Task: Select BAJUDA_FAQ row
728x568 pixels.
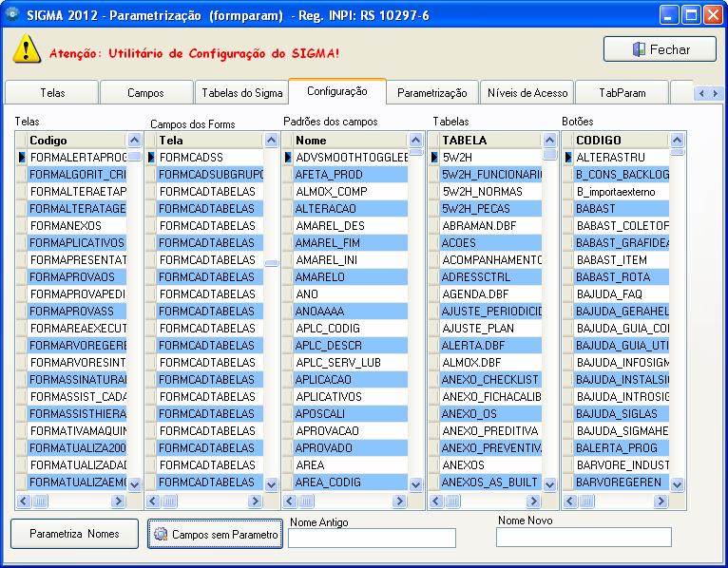Action: click(x=622, y=294)
